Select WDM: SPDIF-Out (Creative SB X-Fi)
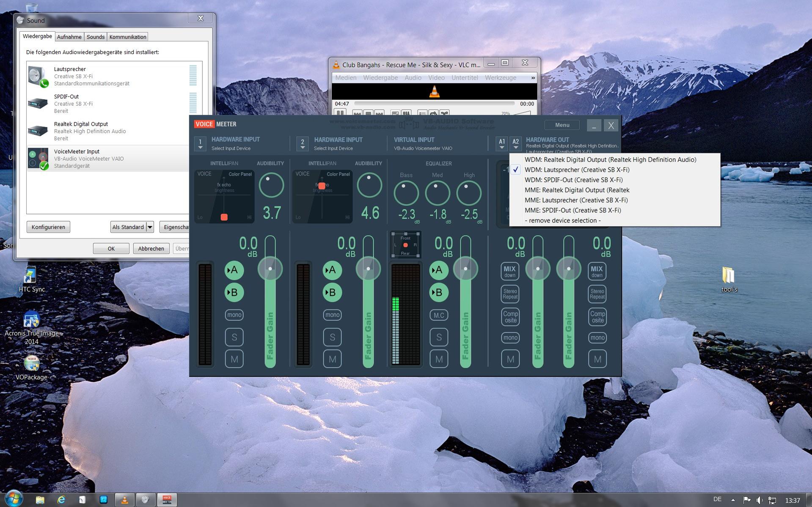812x507 pixels. [x=614, y=180]
